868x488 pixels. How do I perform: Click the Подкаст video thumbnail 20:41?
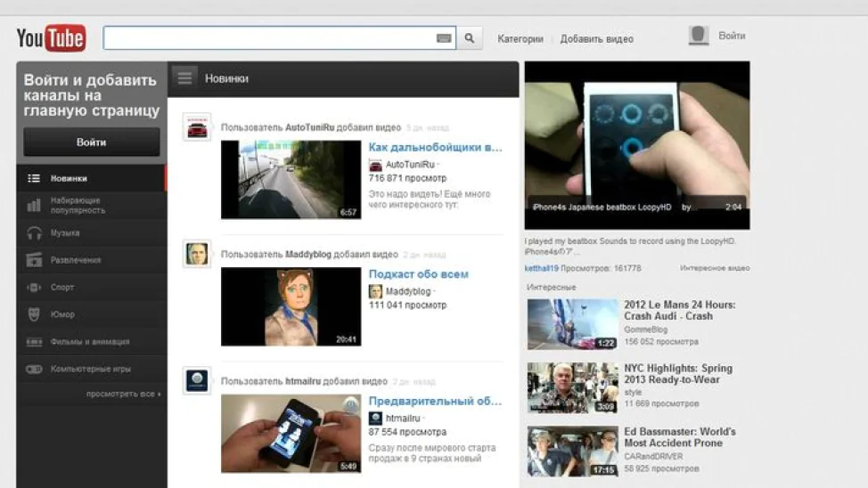click(x=291, y=306)
